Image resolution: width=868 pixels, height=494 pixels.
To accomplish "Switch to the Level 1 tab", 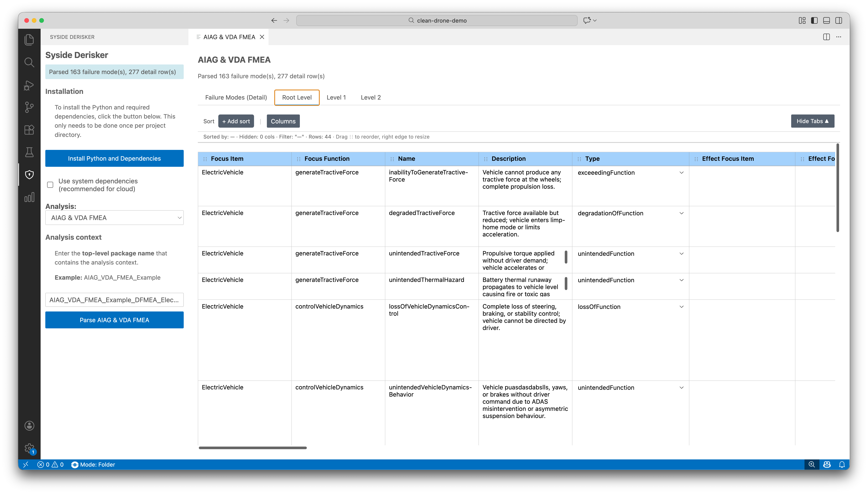I will [336, 97].
